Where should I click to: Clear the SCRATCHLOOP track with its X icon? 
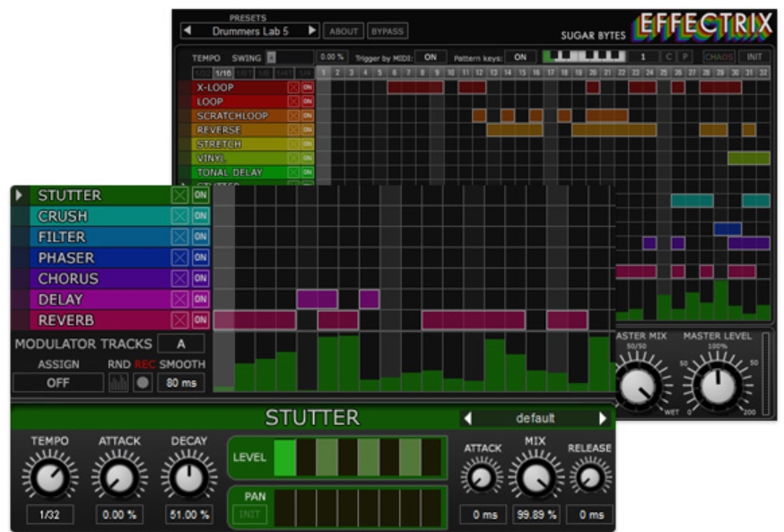coord(293,116)
